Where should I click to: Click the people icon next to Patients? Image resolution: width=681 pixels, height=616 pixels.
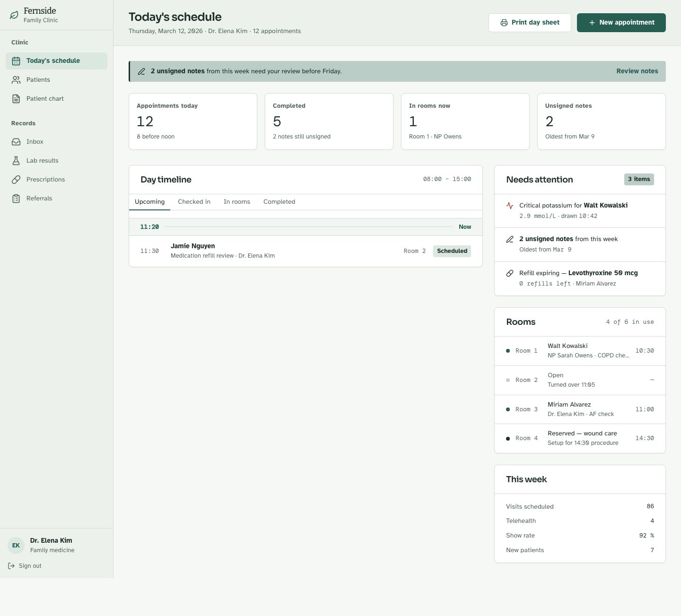coord(16,80)
